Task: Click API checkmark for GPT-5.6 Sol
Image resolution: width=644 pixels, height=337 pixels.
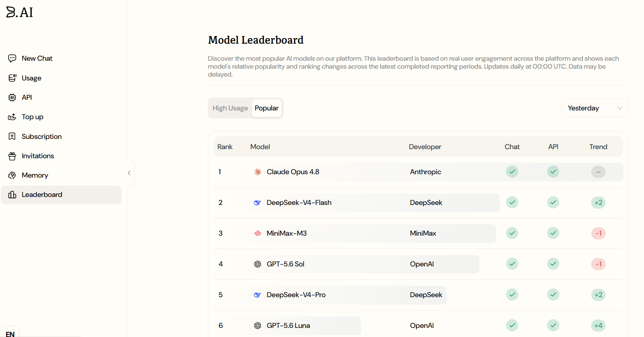Action: click(x=553, y=264)
